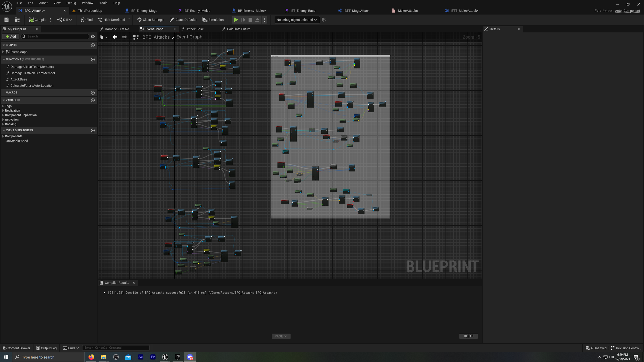Open the PAGE dropdown in compiler results

coord(281,336)
